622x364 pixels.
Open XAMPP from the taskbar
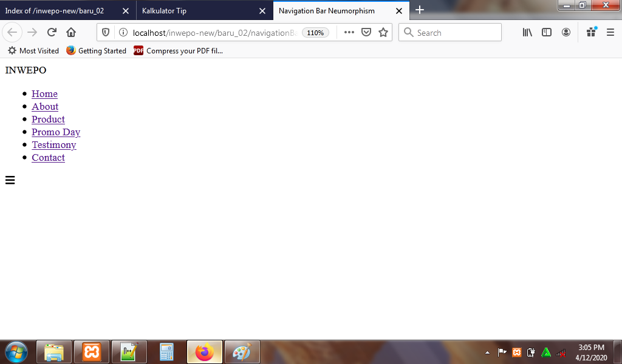point(92,352)
